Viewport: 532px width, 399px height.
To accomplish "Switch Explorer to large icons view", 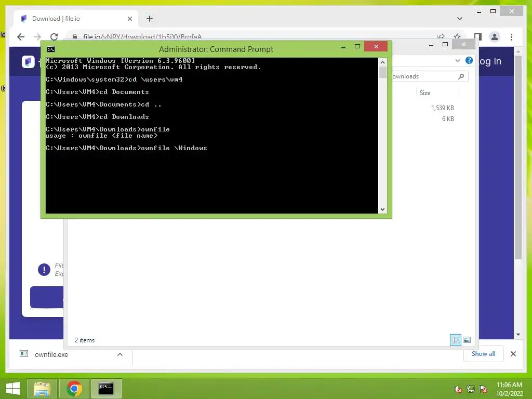I will [467, 340].
